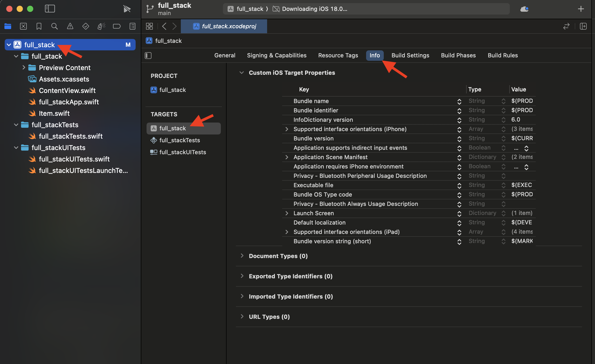
Task: Open the Report navigator icon
Action: 133,26
